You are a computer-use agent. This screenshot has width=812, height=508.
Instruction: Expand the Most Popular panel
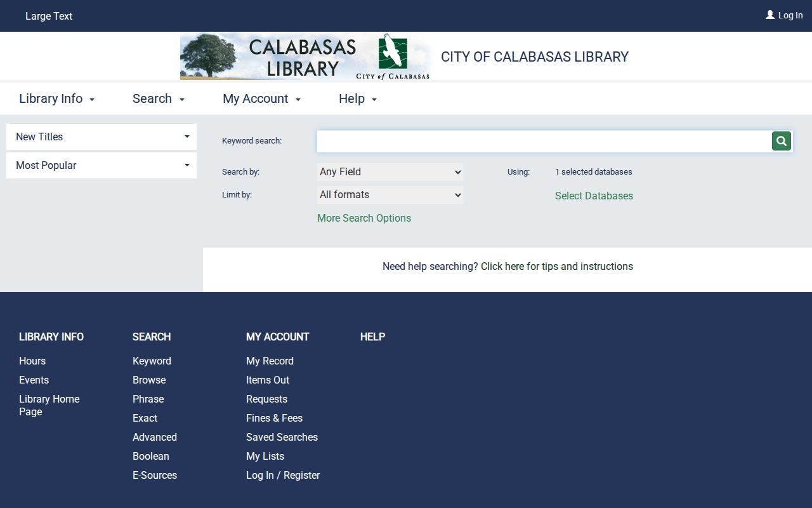101,165
